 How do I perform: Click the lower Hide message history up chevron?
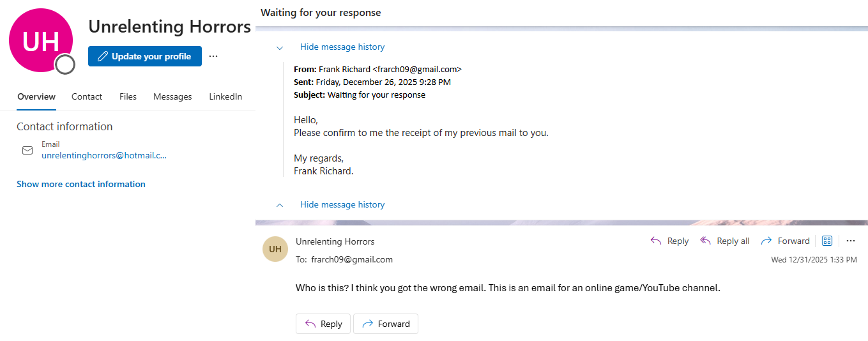click(x=279, y=205)
